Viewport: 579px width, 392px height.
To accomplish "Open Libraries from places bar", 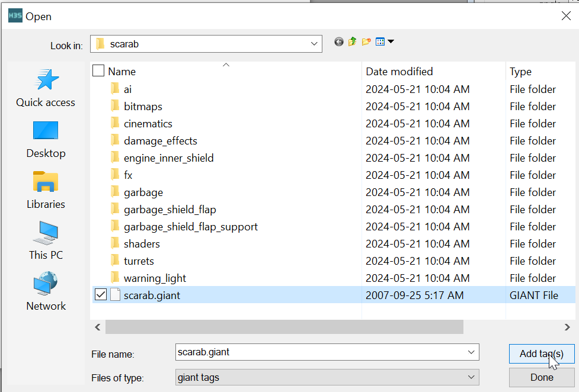I will pyautogui.click(x=46, y=190).
